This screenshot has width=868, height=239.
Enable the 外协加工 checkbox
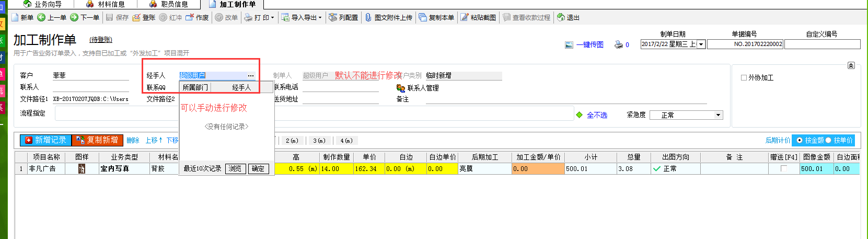click(x=744, y=78)
